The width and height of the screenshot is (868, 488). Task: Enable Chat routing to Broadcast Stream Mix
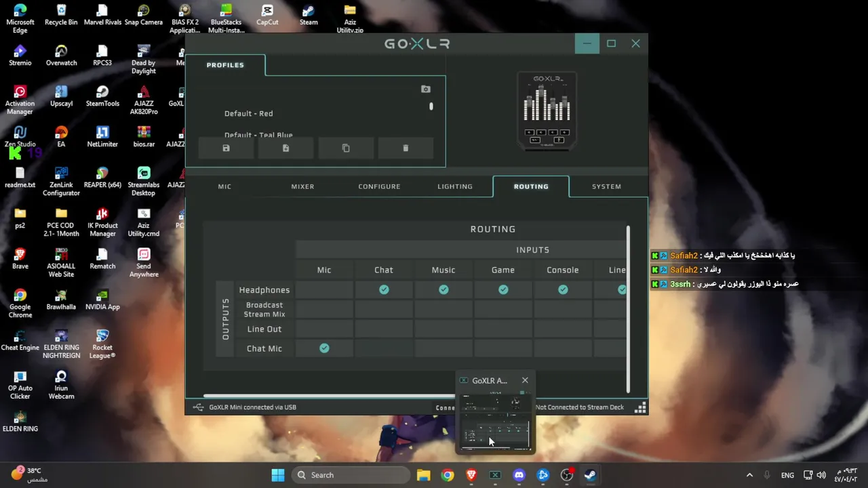click(x=384, y=309)
